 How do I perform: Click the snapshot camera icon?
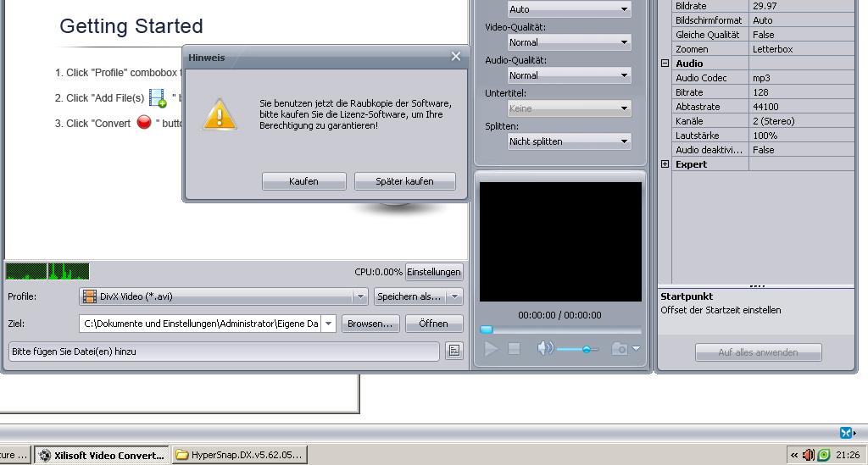click(x=620, y=349)
